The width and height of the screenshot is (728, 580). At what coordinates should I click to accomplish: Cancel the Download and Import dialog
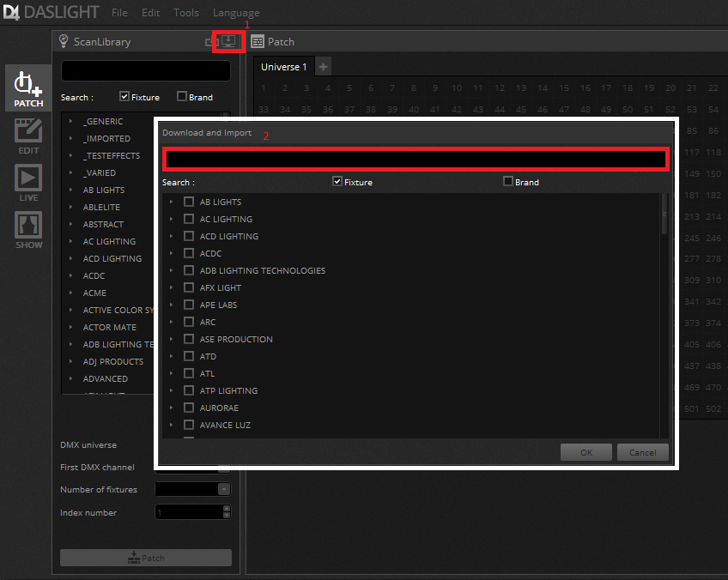coord(642,452)
